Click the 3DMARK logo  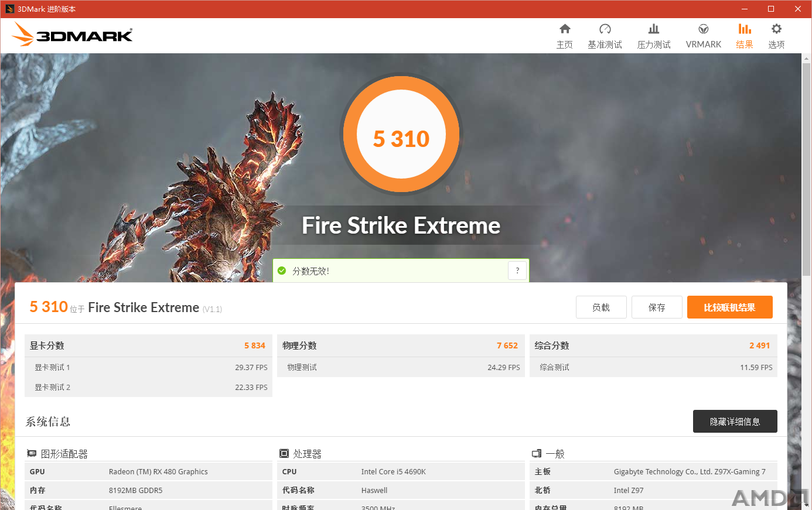72,35
